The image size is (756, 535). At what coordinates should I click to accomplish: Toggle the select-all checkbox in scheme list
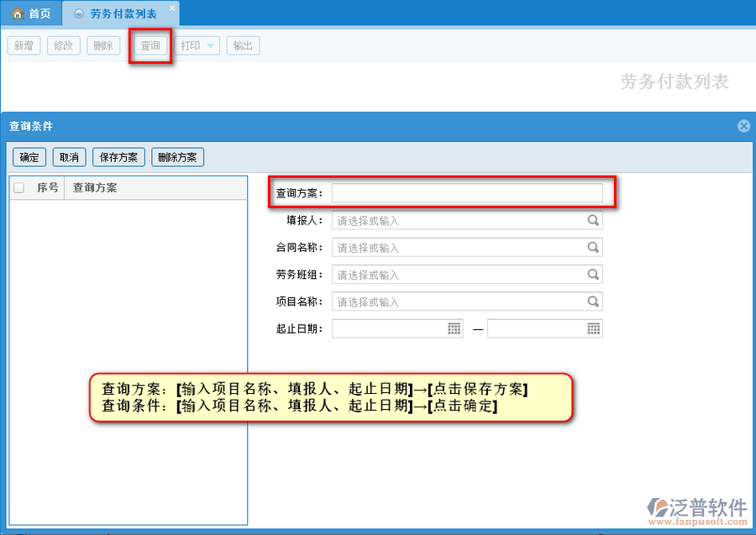[x=19, y=188]
